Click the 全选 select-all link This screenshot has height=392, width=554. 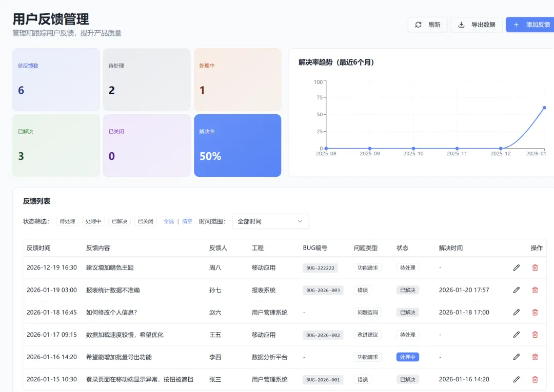point(169,221)
